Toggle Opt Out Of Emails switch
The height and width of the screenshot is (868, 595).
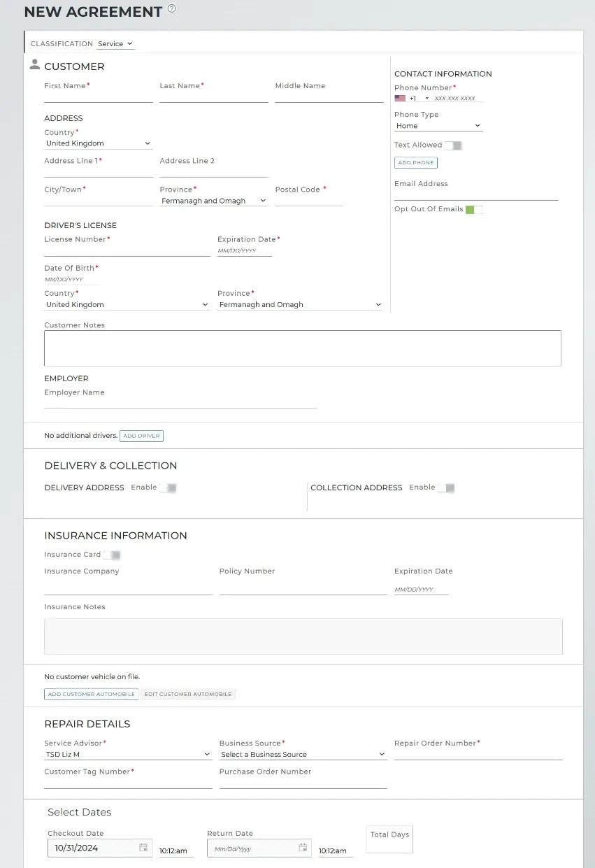[474, 210]
